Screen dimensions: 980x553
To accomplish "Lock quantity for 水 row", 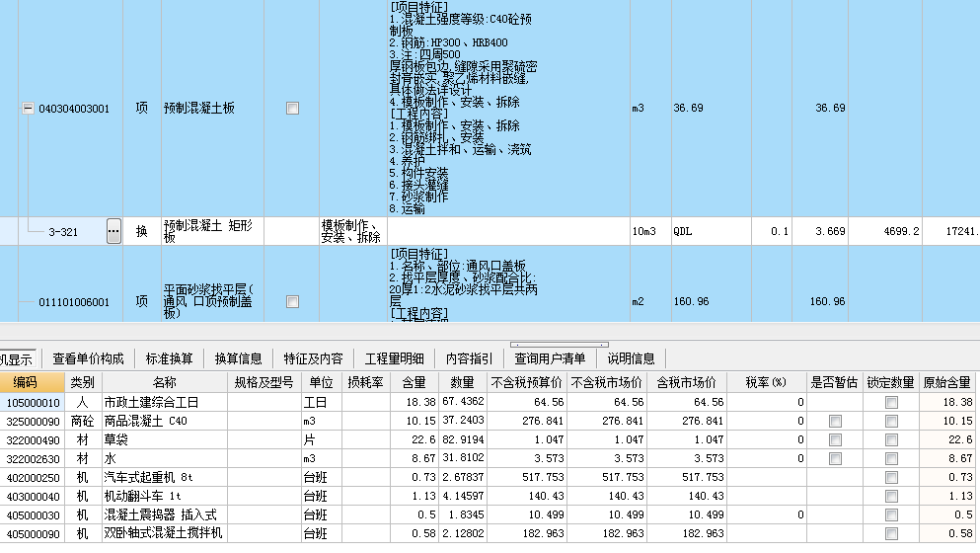I will (x=891, y=458).
